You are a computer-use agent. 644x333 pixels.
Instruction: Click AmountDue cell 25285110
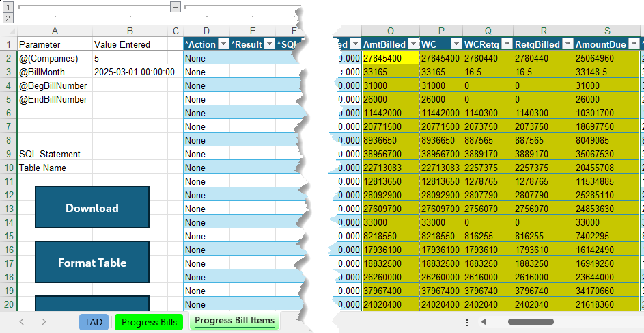click(x=607, y=195)
